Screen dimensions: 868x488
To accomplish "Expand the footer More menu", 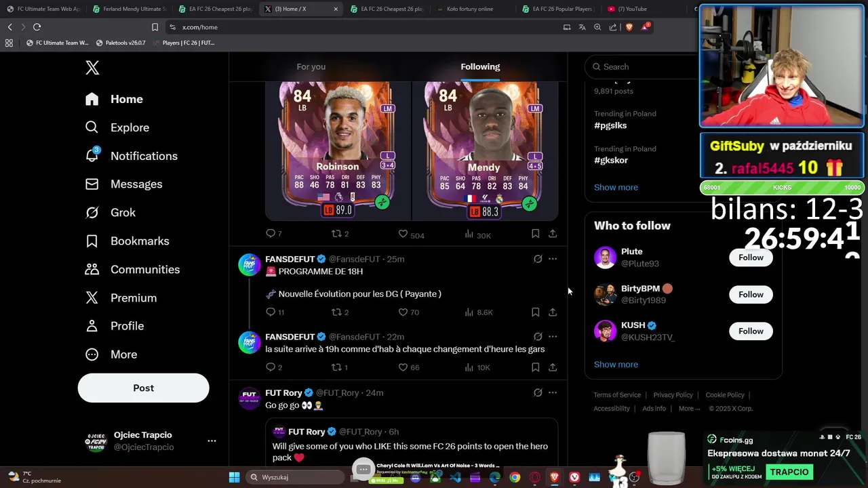I will pos(690,409).
